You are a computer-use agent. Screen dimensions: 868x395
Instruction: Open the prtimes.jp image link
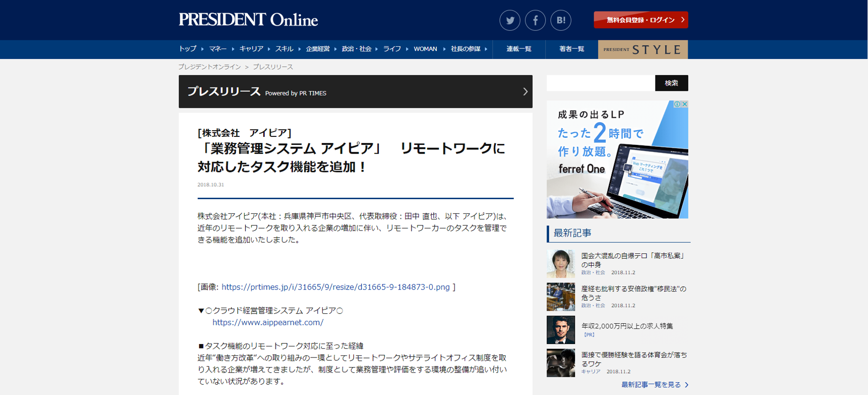[336, 287]
